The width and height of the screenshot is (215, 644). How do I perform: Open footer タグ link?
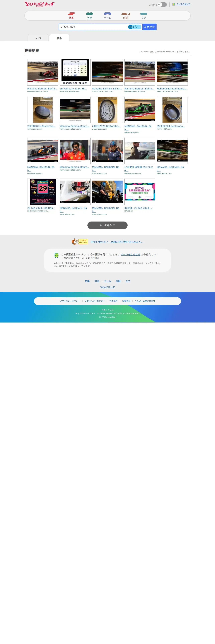pos(128,281)
